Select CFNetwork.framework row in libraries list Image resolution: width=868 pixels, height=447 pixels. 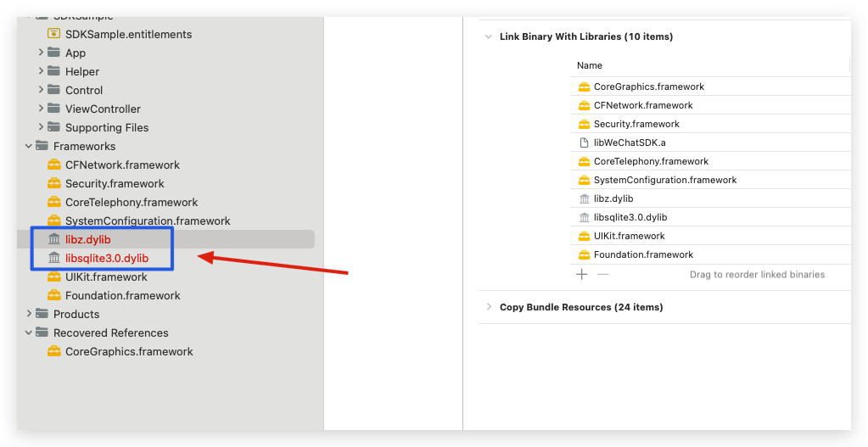711,105
